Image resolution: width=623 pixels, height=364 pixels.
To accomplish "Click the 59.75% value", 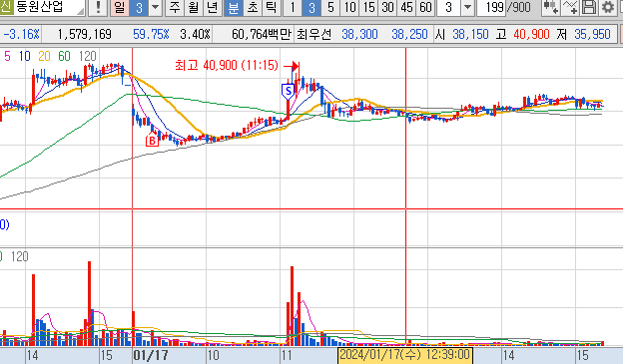I will point(151,35).
